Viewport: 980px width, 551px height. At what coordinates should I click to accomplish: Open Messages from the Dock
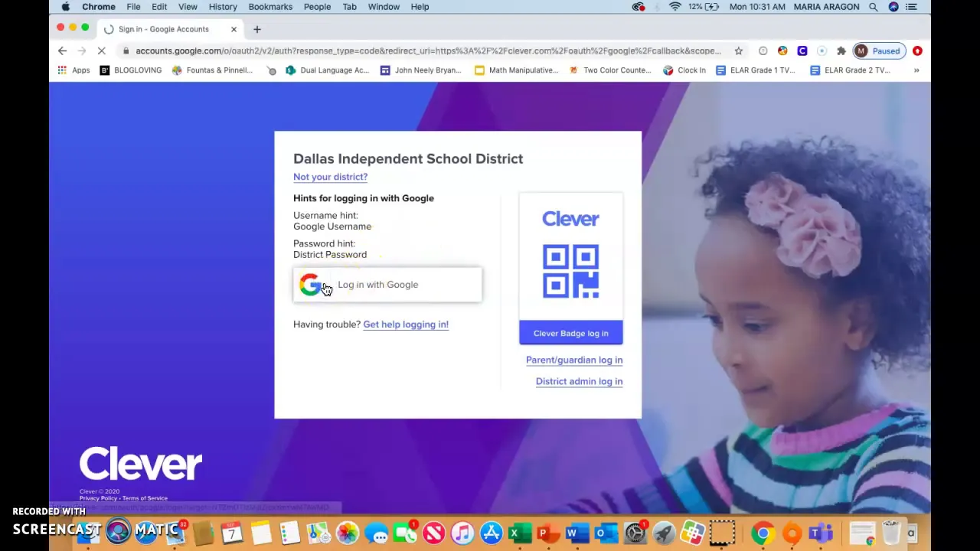[376, 533]
